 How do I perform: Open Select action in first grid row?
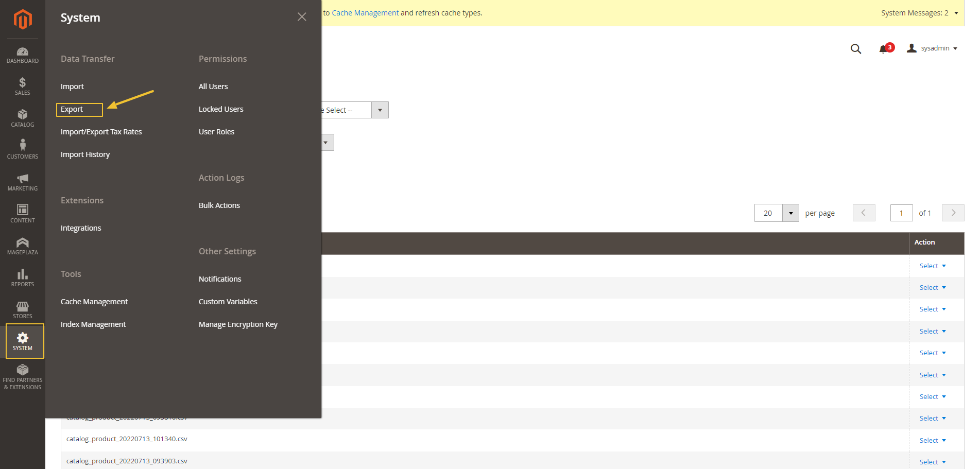933,266
